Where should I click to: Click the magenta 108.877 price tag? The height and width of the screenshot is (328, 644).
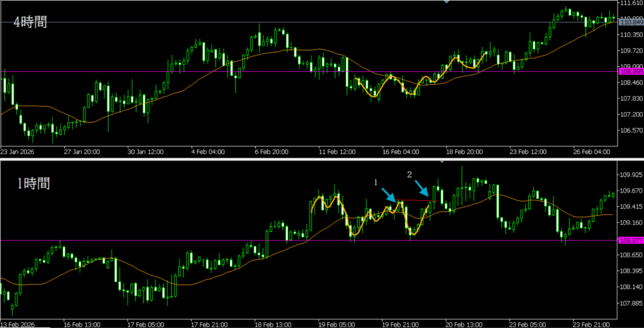tap(631, 240)
